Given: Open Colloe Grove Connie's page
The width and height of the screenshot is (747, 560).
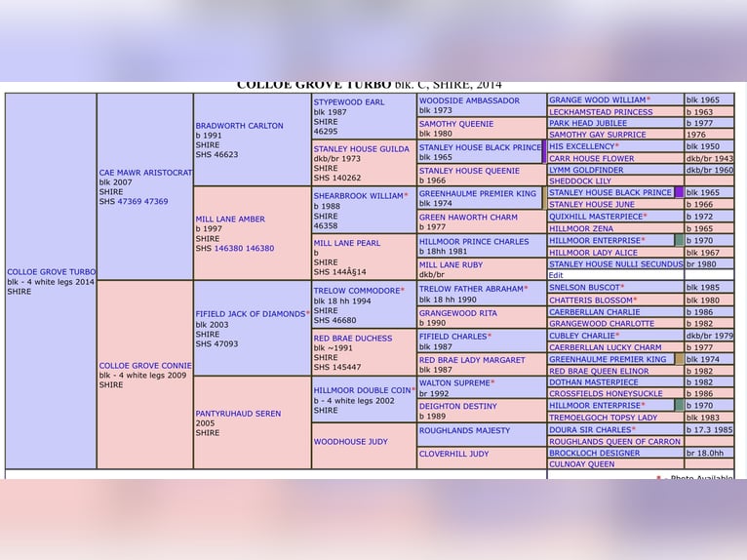Looking at the screenshot, I should point(145,366).
